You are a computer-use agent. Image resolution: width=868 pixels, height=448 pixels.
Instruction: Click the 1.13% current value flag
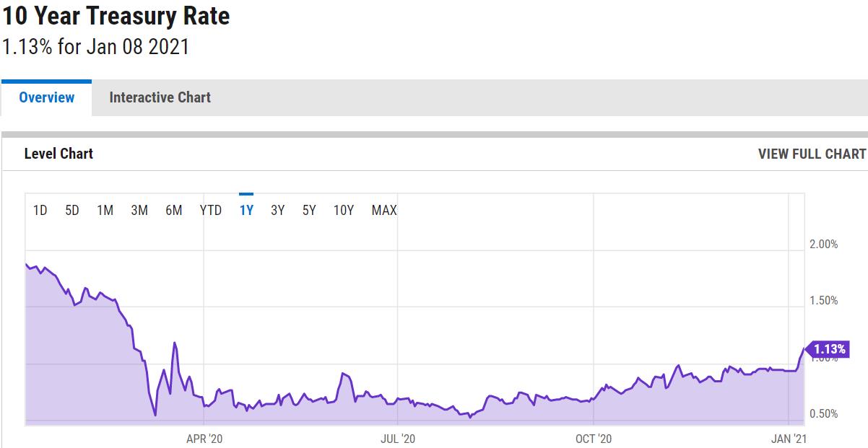(828, 349)
